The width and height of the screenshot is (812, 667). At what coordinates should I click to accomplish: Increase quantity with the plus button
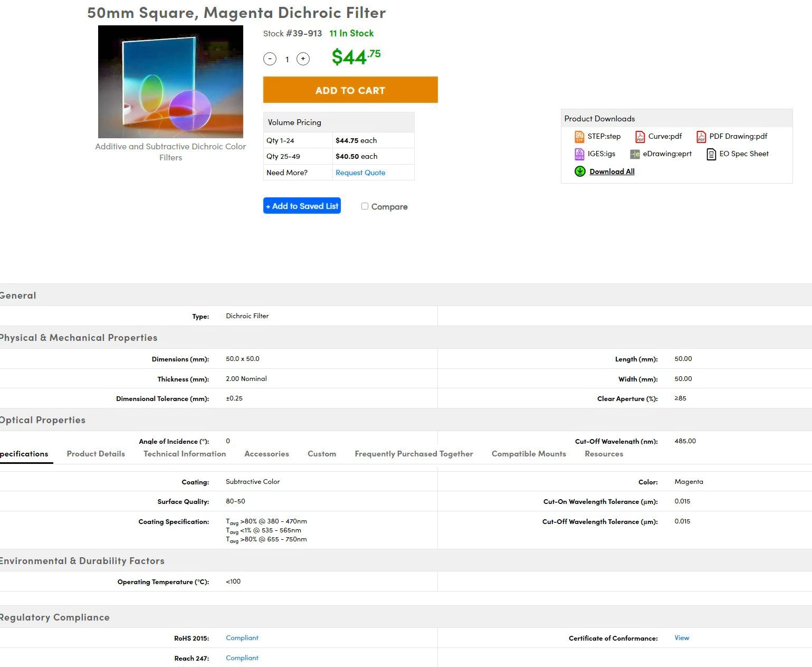[x=303, y=59]
